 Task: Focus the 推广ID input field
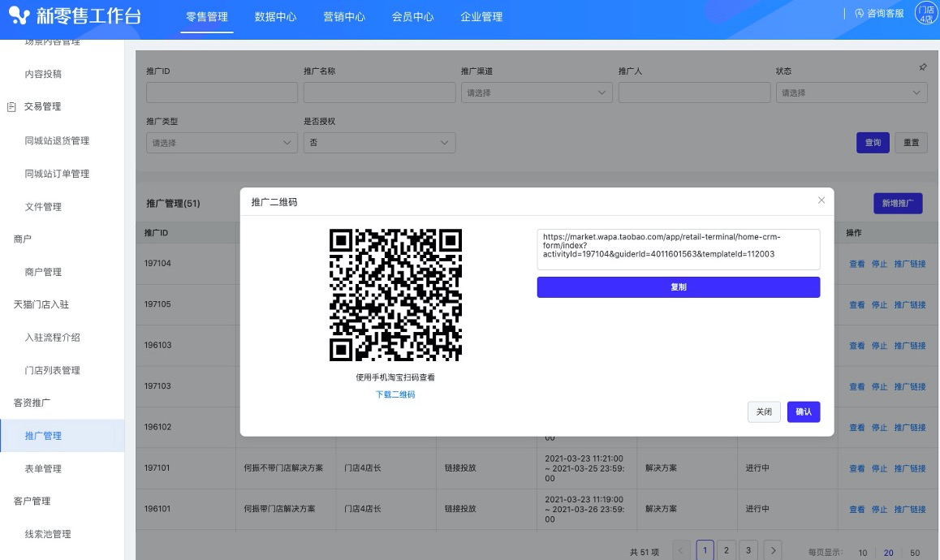(222, 93)
